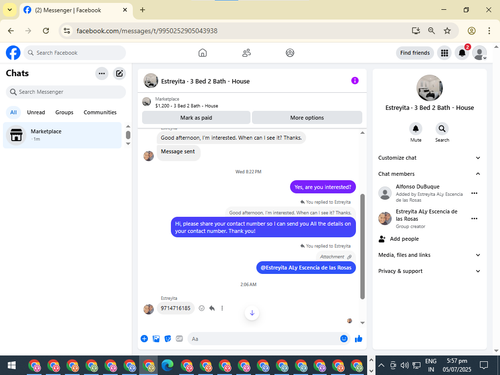This screenshot has width=500, height=375.
Task: Click the conversation vertical scrollbar thumb
Action: pos(362,247)
